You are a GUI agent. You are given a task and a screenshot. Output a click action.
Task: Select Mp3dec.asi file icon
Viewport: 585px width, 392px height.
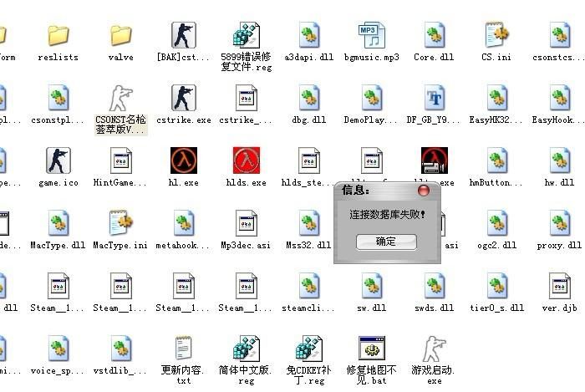point(247,223)
